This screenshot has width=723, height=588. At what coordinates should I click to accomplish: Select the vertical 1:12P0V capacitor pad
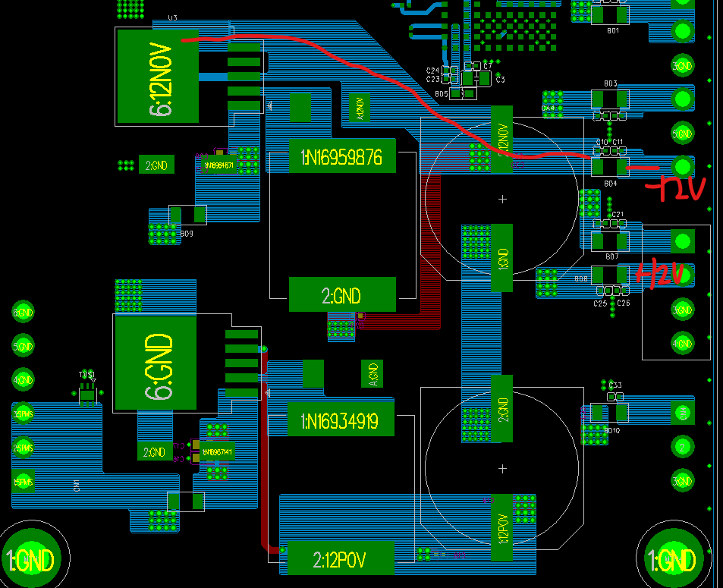pyautogui.click(x=502, y=527)
